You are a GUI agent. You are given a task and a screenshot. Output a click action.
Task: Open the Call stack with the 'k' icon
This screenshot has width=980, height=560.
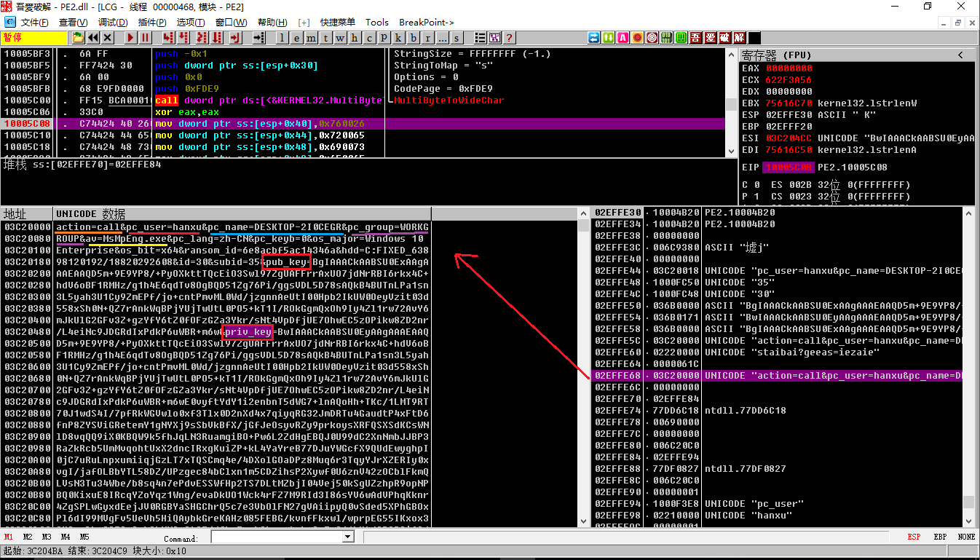pyautogui.click(x=400, y=36)
